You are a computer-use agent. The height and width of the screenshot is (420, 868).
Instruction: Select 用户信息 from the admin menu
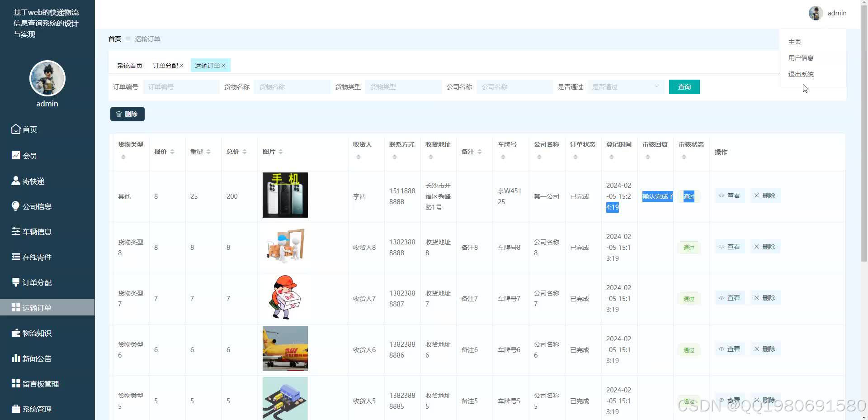click(x=801, y=58)
